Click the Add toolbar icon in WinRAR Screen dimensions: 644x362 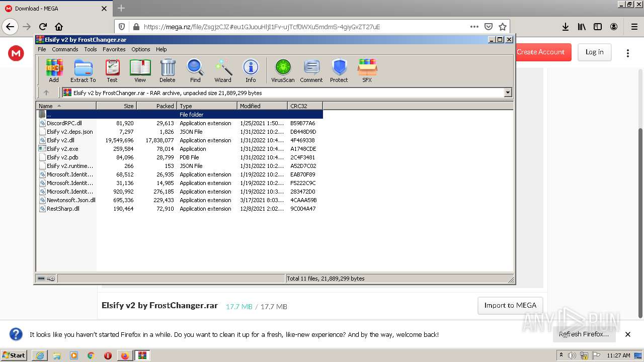[54, 70]
